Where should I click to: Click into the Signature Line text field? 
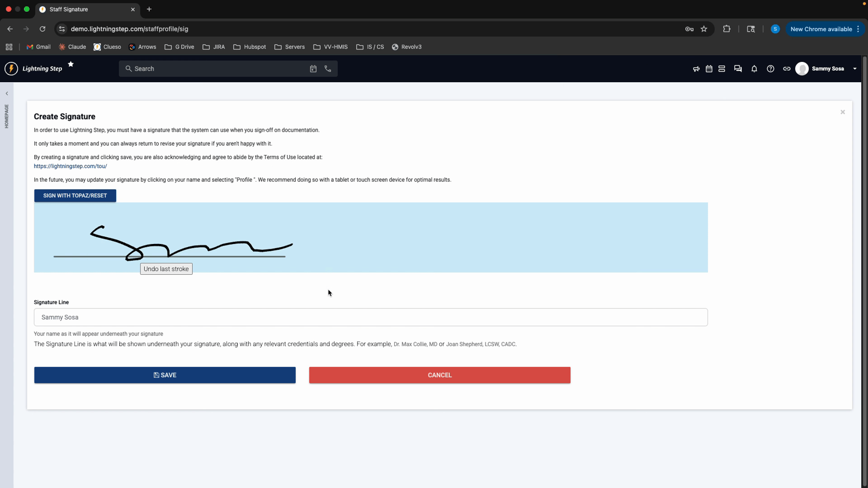(x=370, y=317)
